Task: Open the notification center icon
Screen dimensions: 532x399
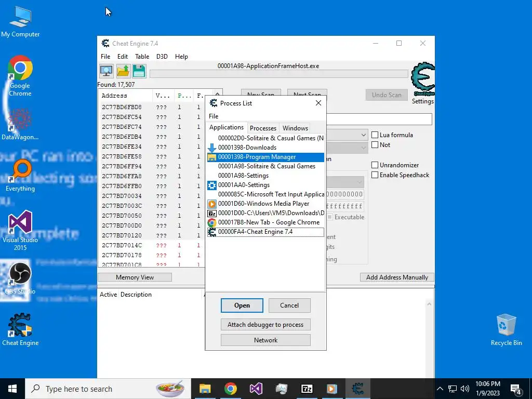Action: point(516,389)
